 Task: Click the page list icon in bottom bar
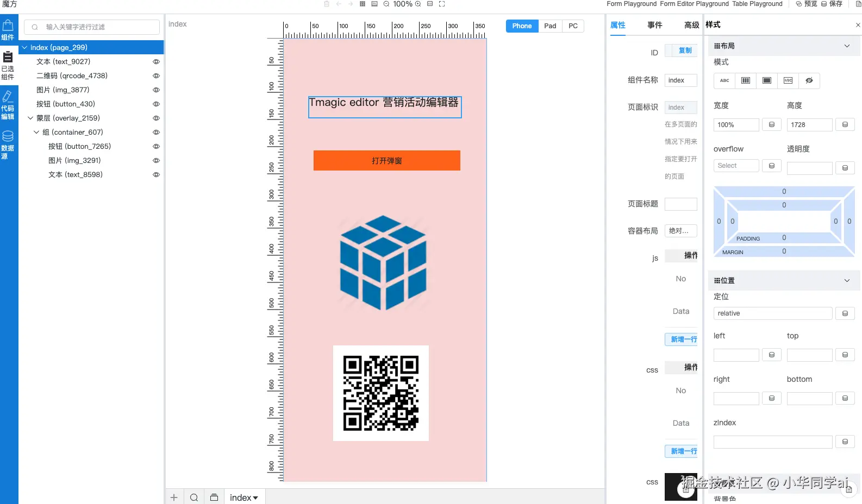pos(214,497)
